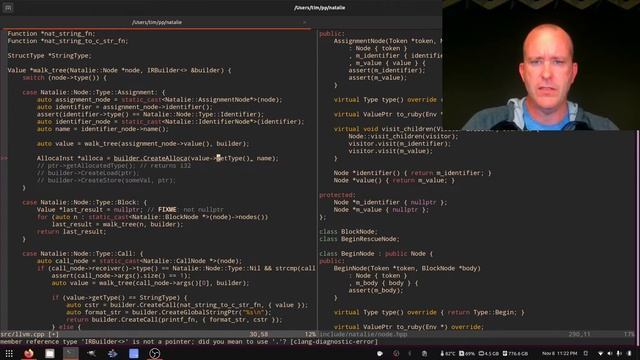The width and height of the screenshot is (640, 360).
Task: Click 'auto name = identifier_node->name();' line
Action: [x=102, y=129]
